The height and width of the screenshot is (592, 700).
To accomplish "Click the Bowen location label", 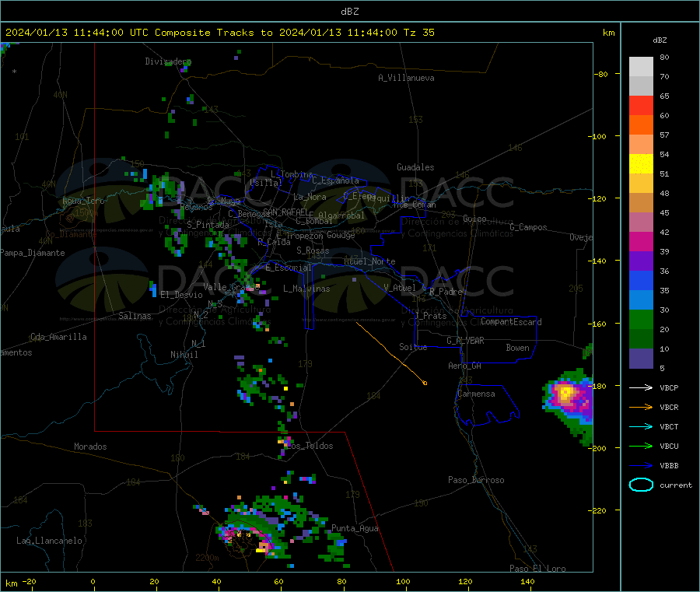I will (x=517, y=348).
